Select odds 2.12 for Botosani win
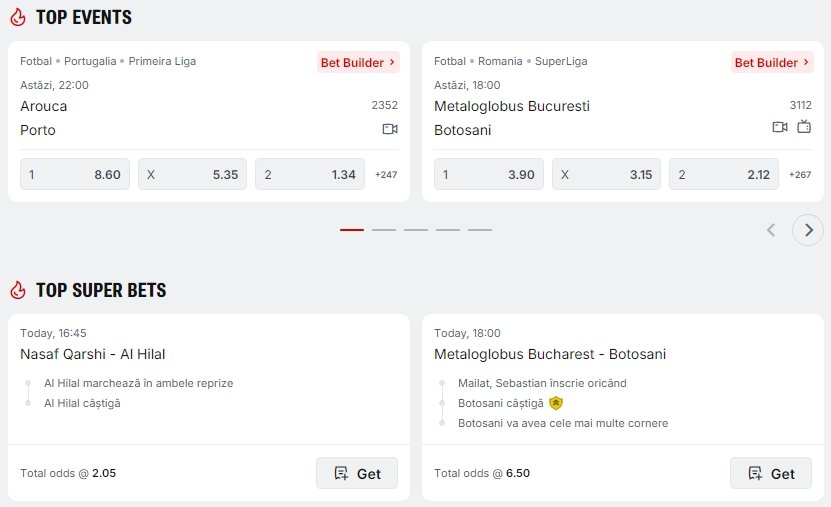The height and width of the screenshot is (507, 831). [x=725, y=174]
